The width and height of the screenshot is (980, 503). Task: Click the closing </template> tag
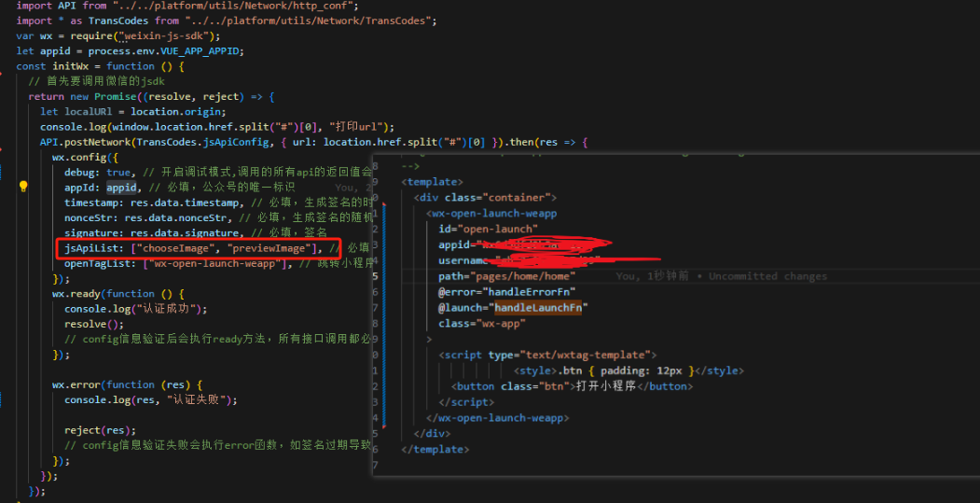[435, 449]
